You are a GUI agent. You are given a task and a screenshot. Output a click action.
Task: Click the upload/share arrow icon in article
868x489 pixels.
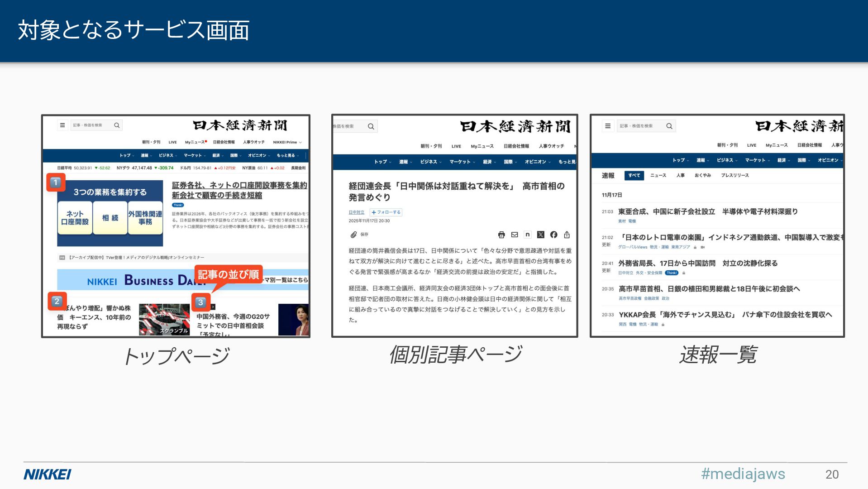567,235
